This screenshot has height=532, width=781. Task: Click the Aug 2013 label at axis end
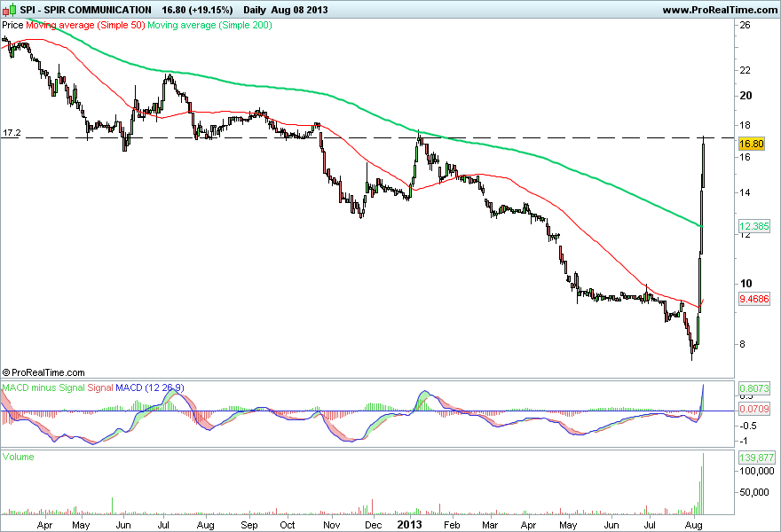point(693,525)
